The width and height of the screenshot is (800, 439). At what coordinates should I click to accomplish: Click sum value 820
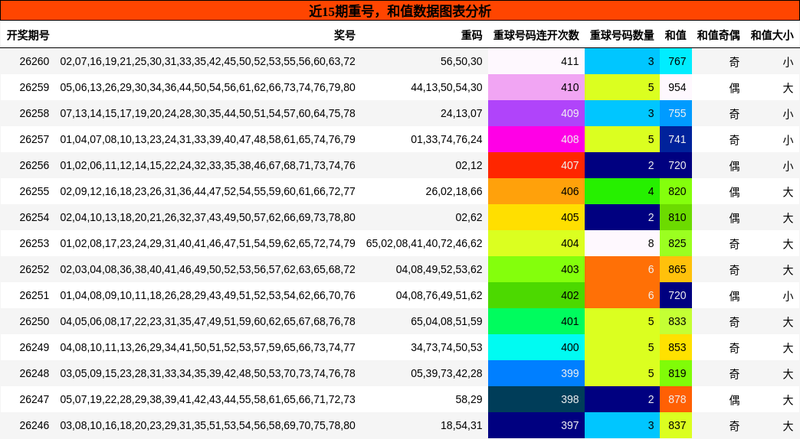pos(676,191)
